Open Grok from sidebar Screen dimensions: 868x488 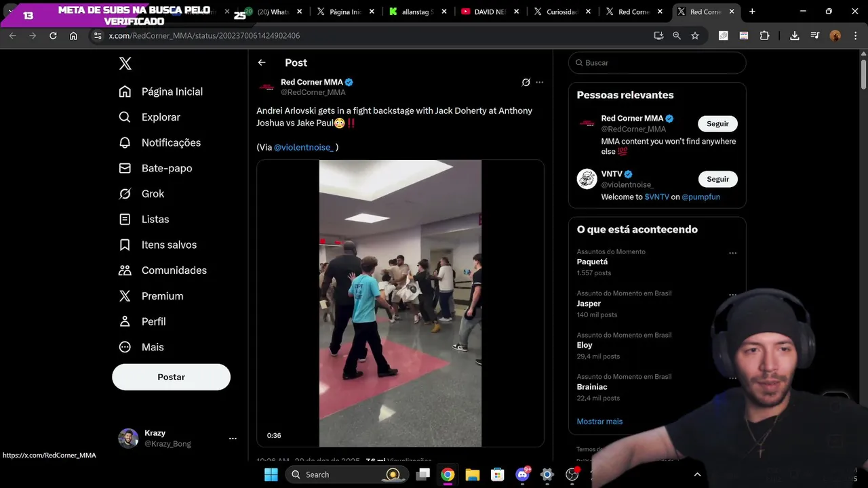coord(141,194)
